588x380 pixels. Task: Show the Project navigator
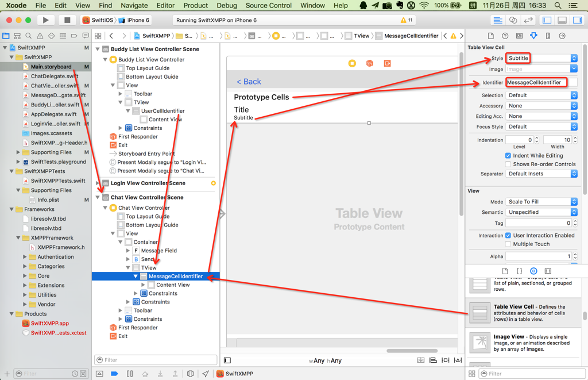coord(6,36)
